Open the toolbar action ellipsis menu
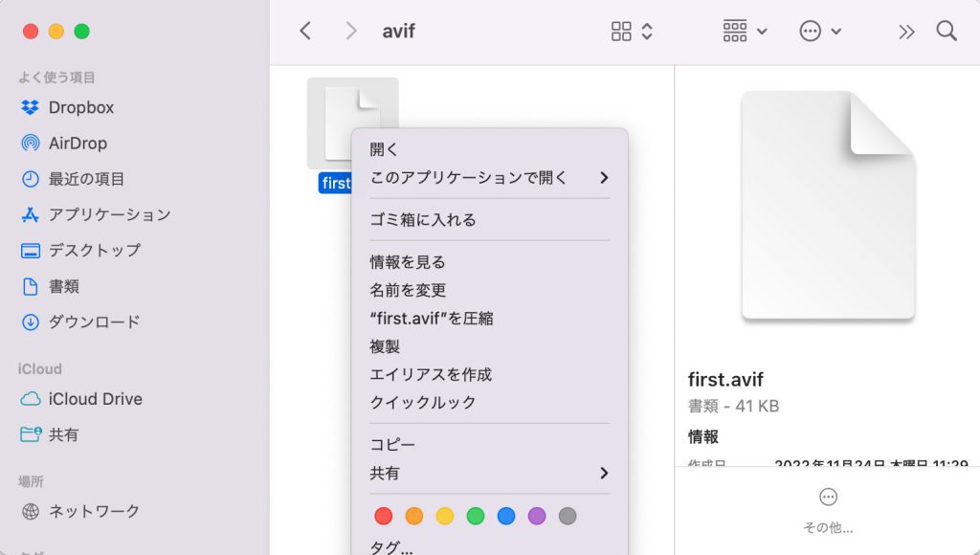Image resolution: width=980 pixels, height=555 pixels. click(820, 31)
